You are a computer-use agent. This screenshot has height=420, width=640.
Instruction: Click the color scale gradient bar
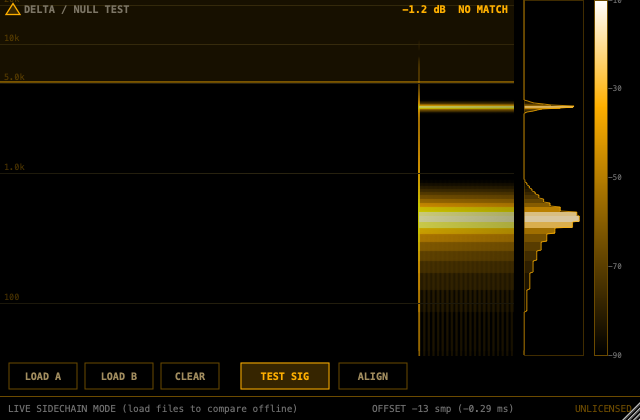pyautogui.click(x=601, y=178)
